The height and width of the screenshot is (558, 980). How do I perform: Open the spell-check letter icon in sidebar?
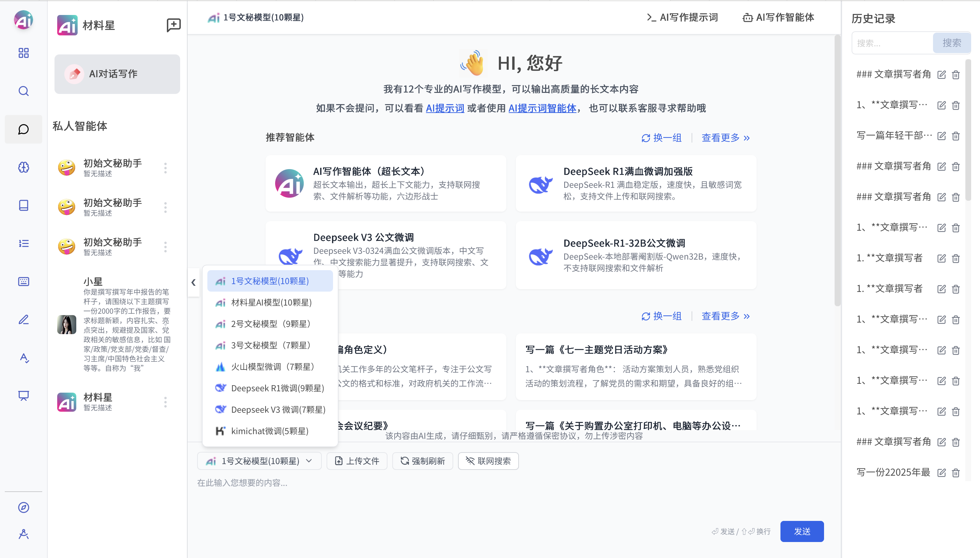(x=23, y=358)
